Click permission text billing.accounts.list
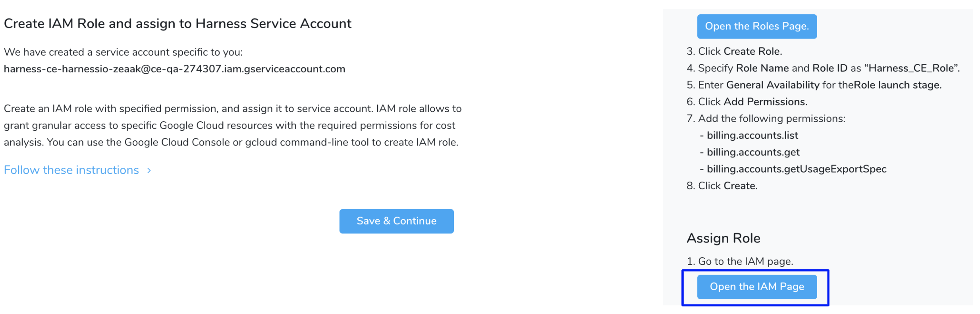Image resolution: width=980 pixels, height=314 pixels. pyautogui.click(x=752, y=136)
